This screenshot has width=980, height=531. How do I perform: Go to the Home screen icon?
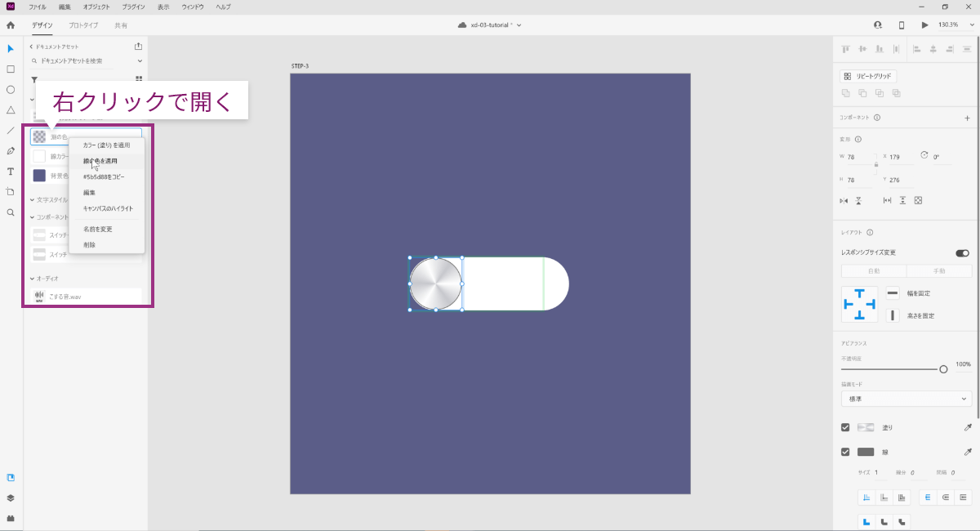click(x=11, y=25)
